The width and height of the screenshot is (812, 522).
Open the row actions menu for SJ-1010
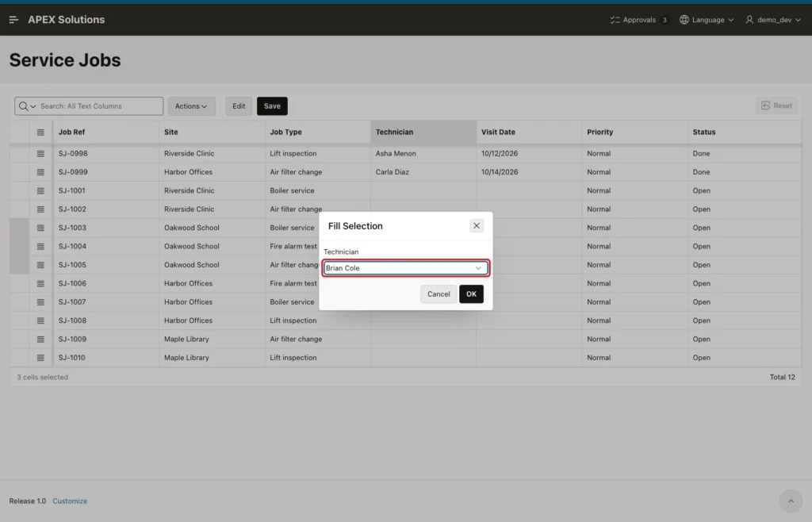click(40, 358)
